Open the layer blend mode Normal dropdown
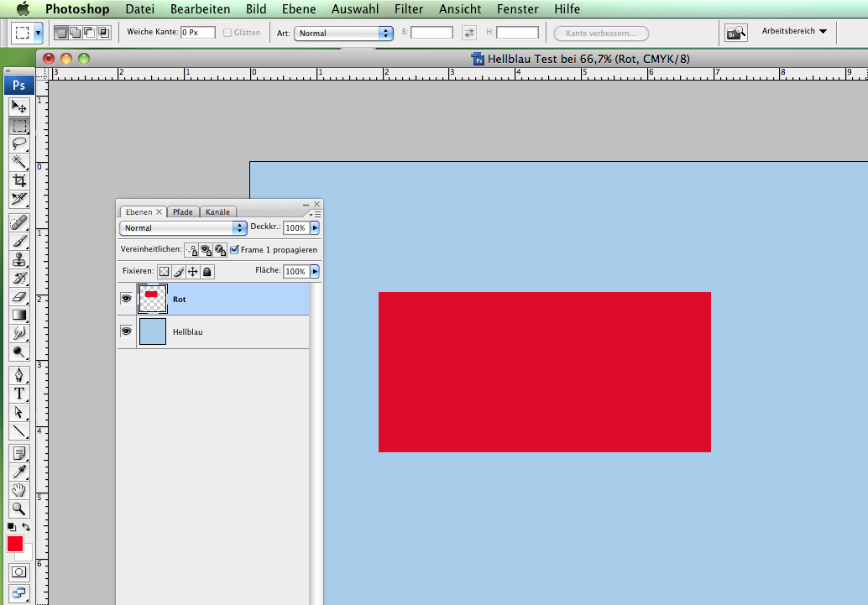Screen dimensions: 868x605 183,227
